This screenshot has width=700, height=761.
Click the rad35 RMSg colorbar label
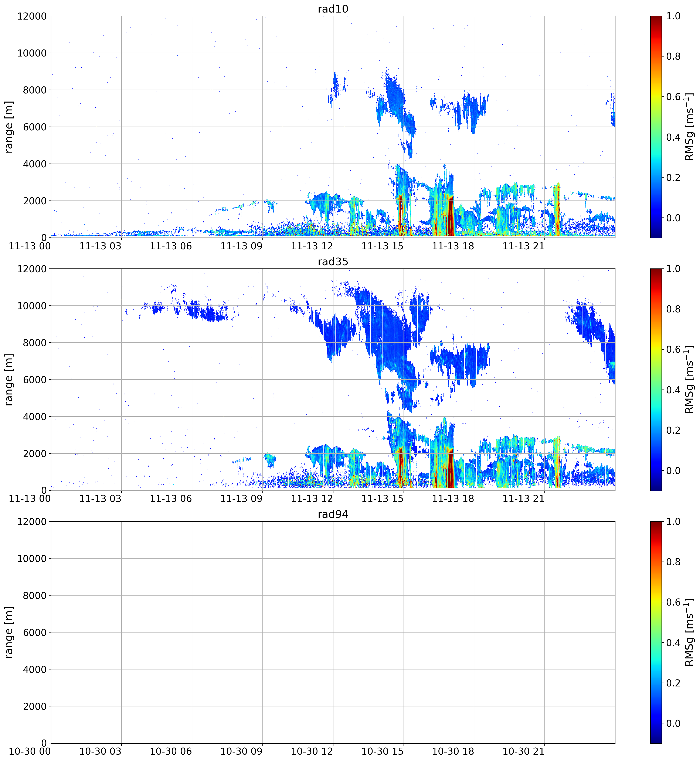(x=689, y=379)
